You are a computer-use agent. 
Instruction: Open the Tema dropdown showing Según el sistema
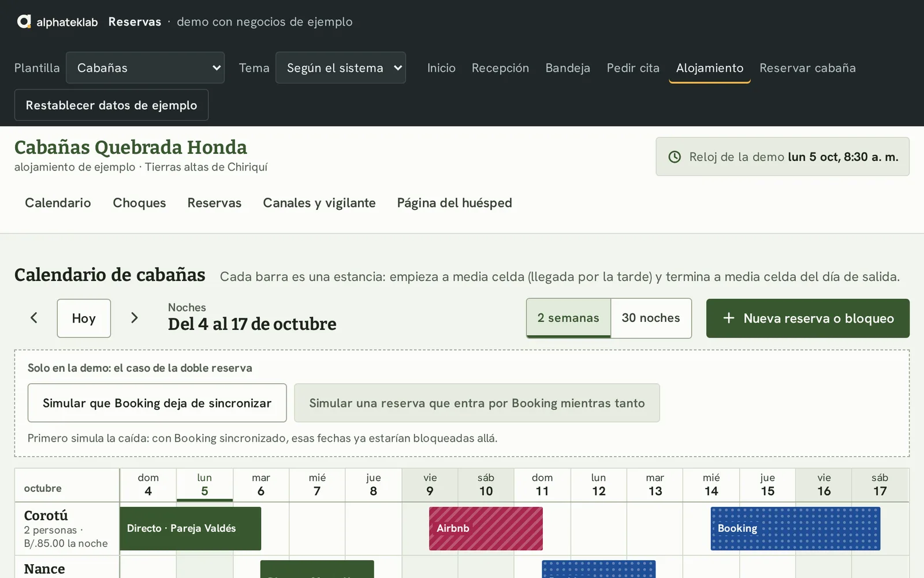(341, 68)
